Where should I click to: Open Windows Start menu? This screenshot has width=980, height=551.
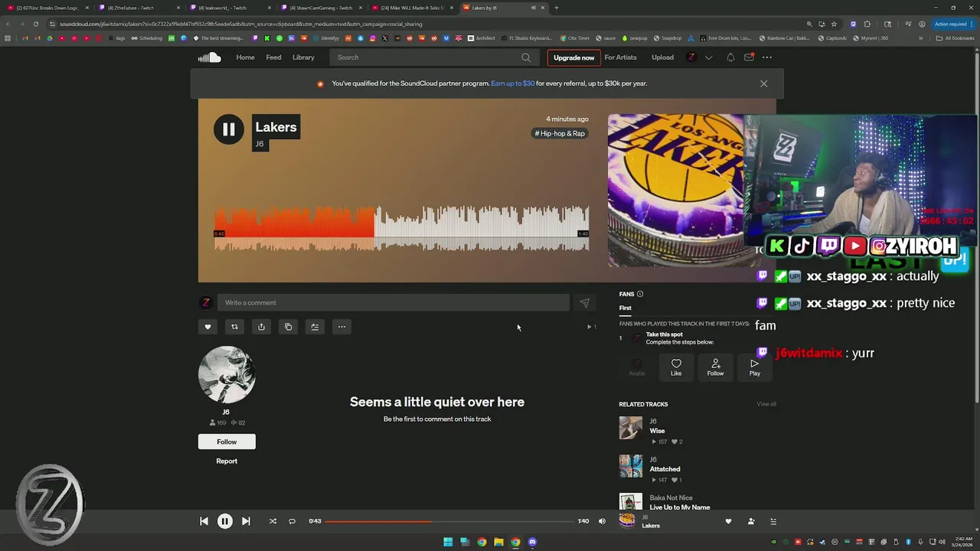(448, 542)
